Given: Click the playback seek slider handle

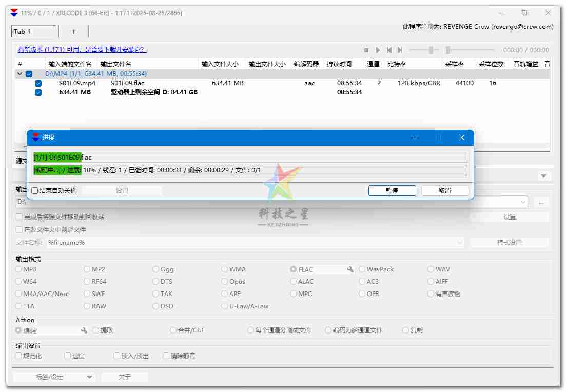Looking at the screenshot, I should [447, 50].
